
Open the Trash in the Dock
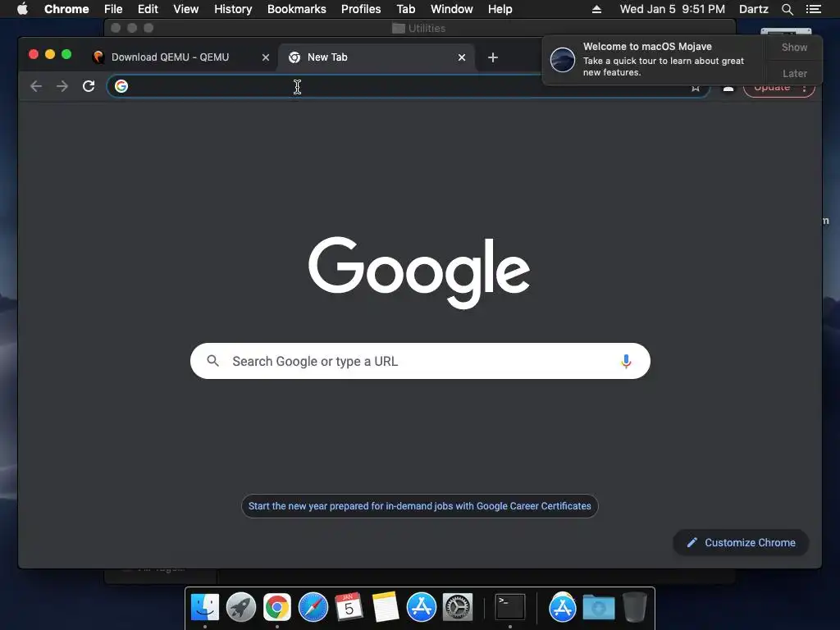click(x=634, y=607)
